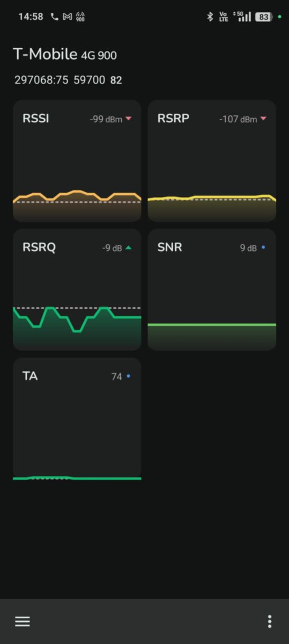
Task: Tap the -107 dBm RSRP value
Action: point(238,119)
